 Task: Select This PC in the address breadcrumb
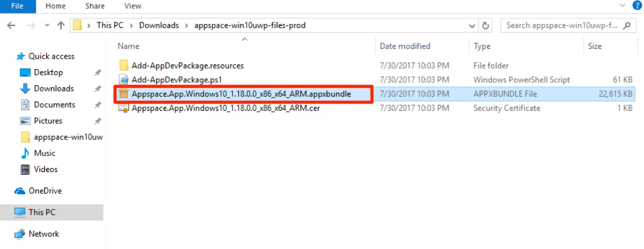click(x=111, y=25)
